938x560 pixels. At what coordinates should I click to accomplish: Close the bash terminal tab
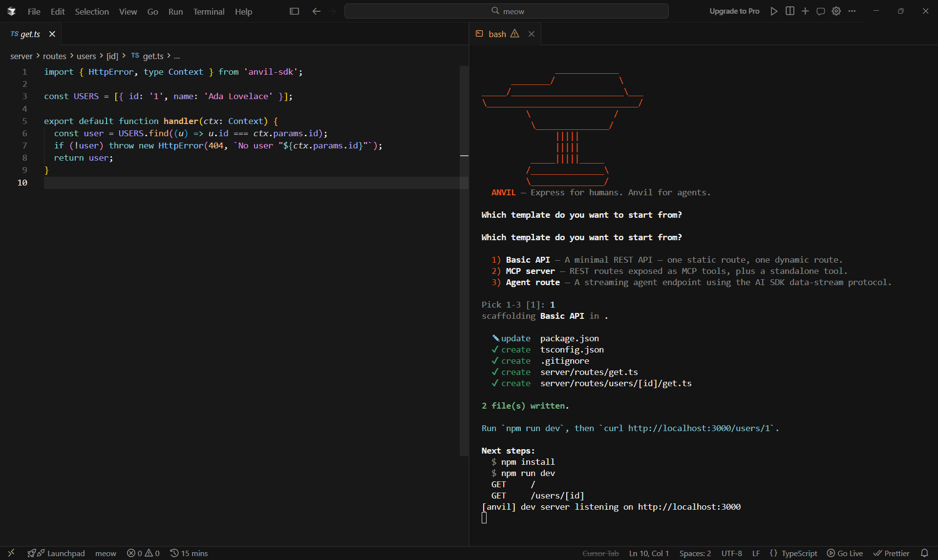pos(532,34)
